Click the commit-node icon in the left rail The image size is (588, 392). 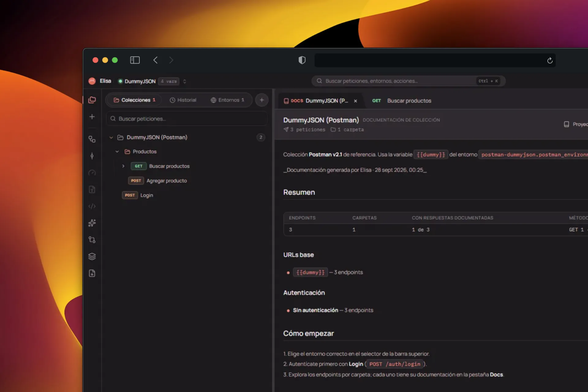(92, 156)
